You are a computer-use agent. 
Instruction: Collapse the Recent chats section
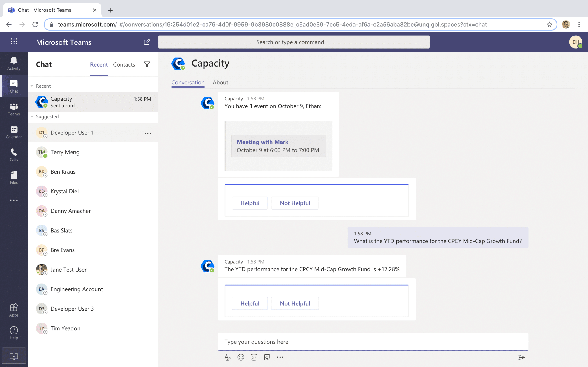pyautogui.click(x=32, y=86)
